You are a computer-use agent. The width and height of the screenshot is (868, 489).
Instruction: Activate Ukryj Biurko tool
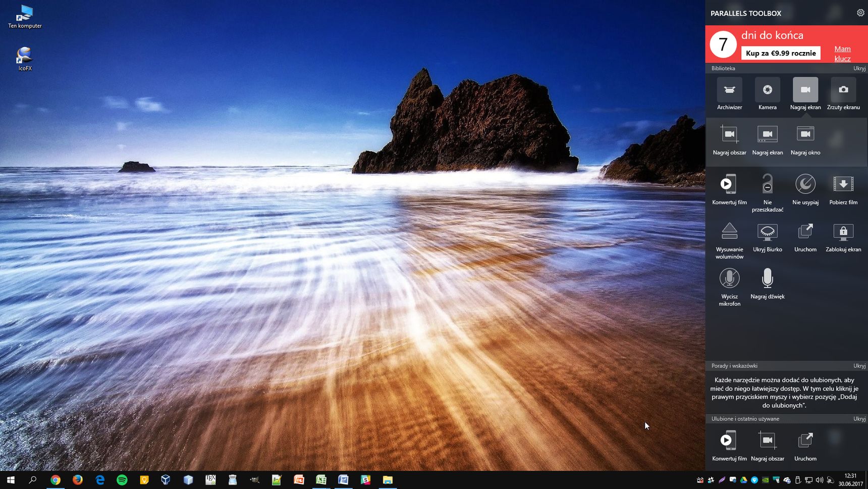(x=768, y=237)
